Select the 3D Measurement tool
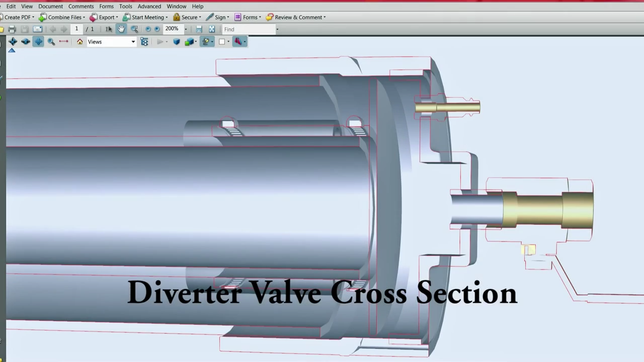This screenshot has height=362, width=644. click(64, 42)
